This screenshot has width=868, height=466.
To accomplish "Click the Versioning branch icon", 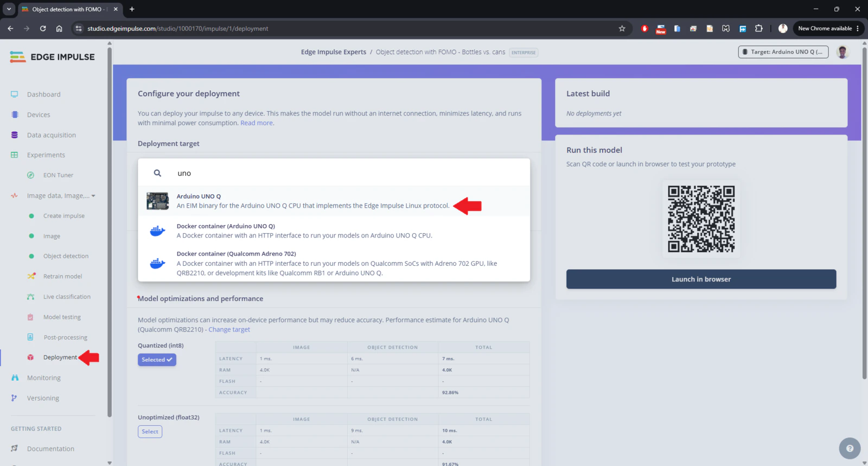I will coord(15,398).
